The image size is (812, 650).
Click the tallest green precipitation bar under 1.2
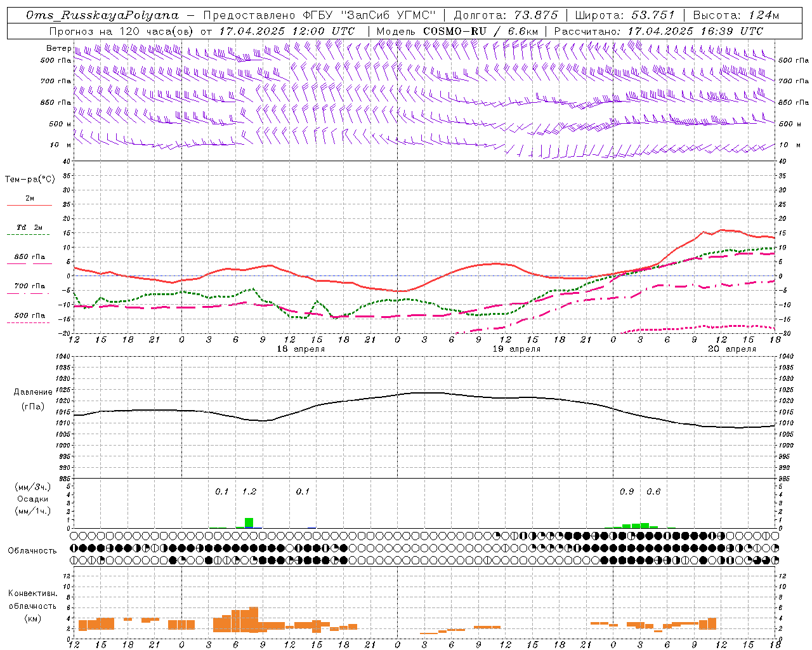[249, 523]
